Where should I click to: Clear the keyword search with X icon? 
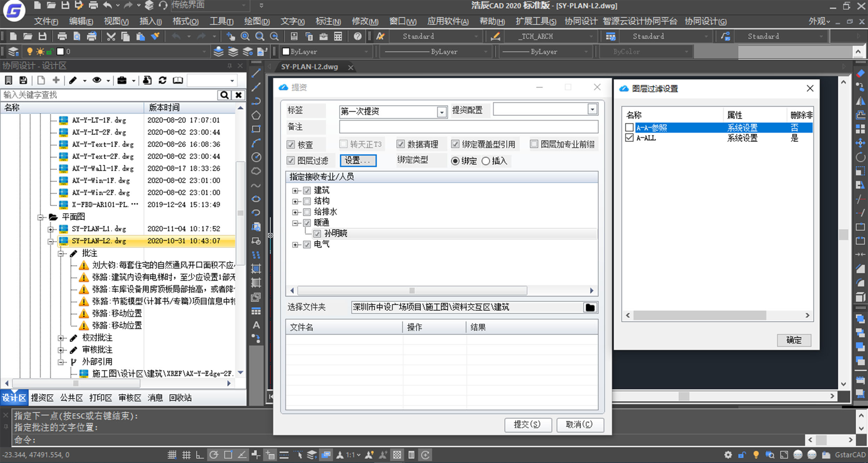pos(238,95)
